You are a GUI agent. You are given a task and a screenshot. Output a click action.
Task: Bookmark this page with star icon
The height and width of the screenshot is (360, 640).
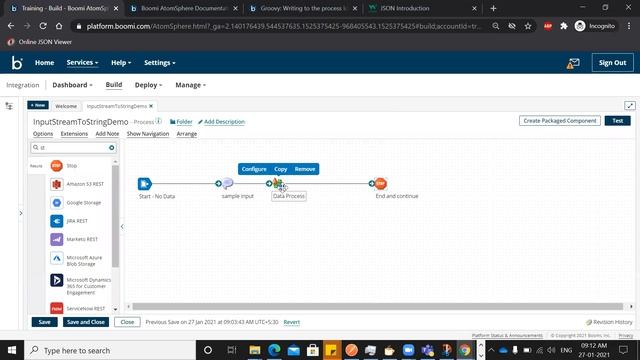[x=528, y=26]
